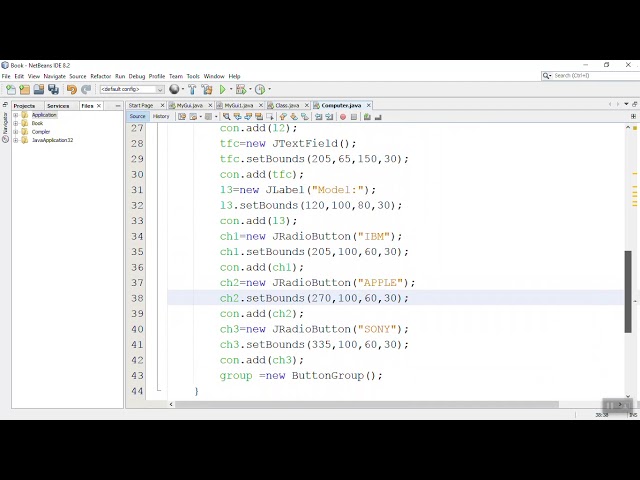Click line 43 code 'group =new ButtonGroup();'

301,376
